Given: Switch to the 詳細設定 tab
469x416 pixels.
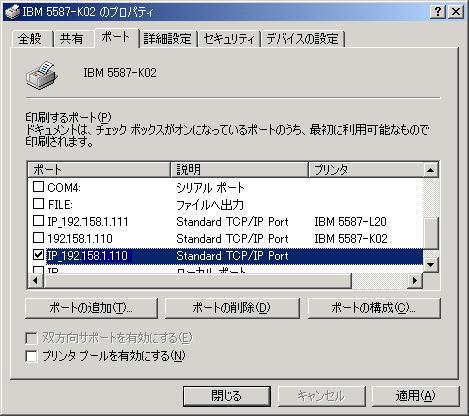Looking at the screenshot, I should (x=168, y=39).
